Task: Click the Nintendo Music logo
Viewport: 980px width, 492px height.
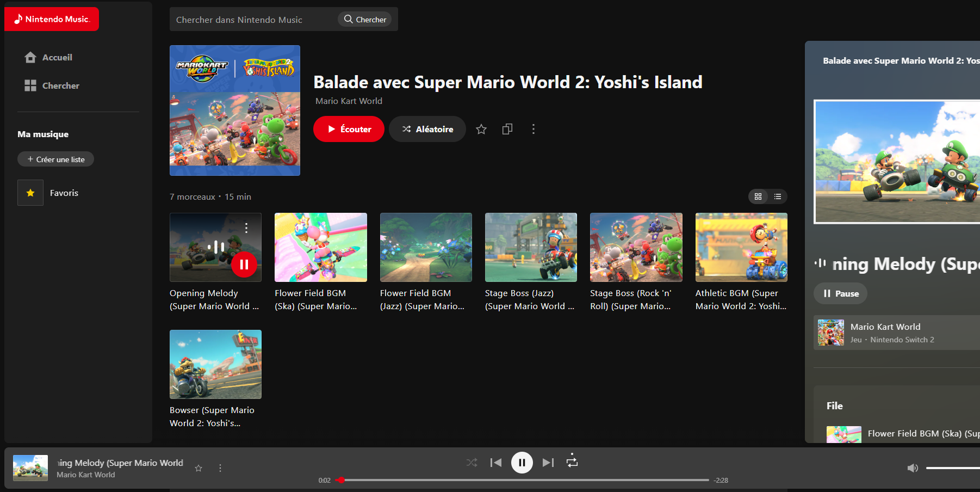Action: click(x=52, y=19)
